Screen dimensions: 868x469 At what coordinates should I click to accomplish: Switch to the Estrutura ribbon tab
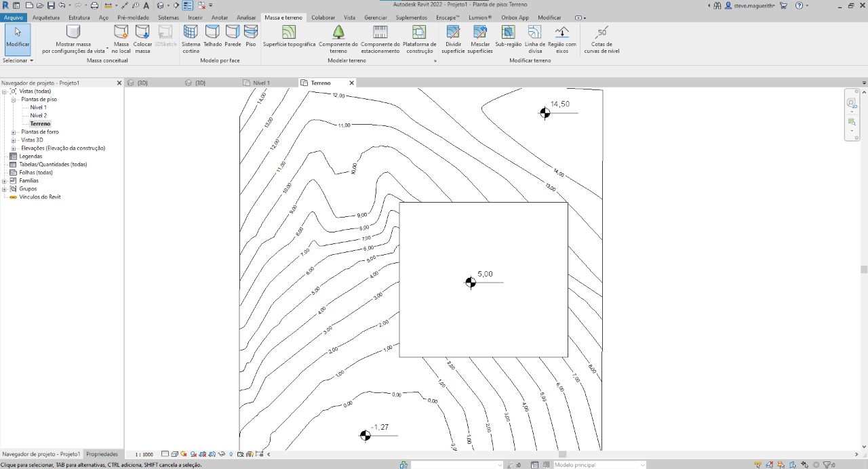[x=79, y=18]
